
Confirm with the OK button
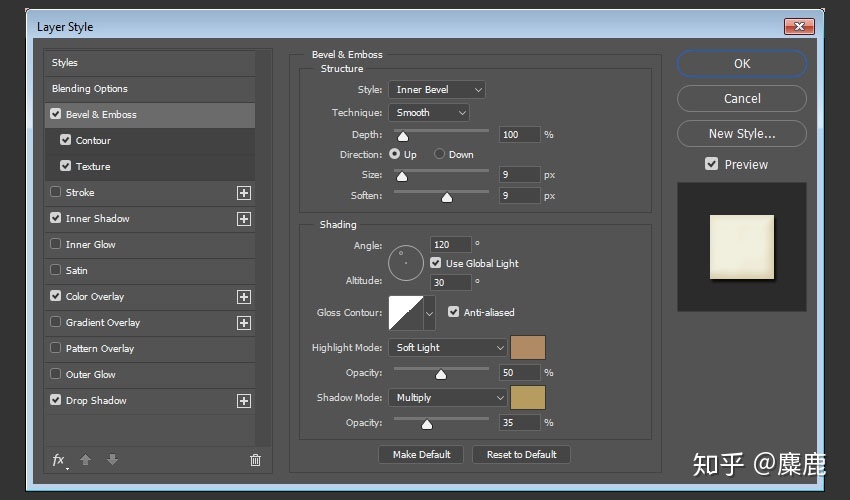tap(742, 63)
